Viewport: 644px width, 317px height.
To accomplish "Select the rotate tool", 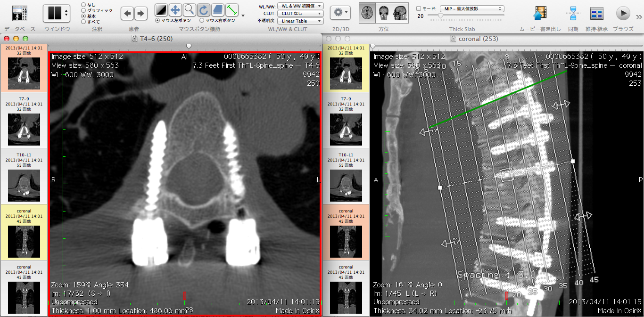I will (204, 9).
